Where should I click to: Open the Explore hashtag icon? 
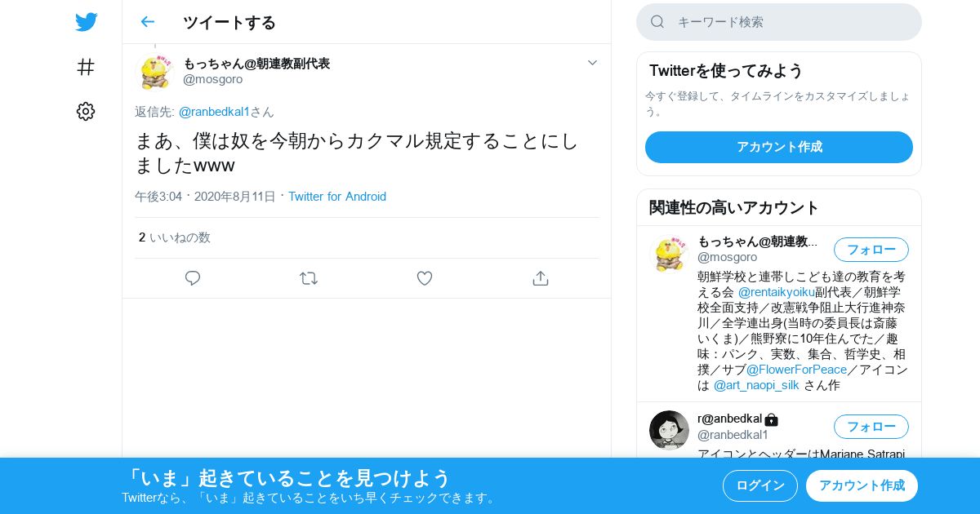86,67
